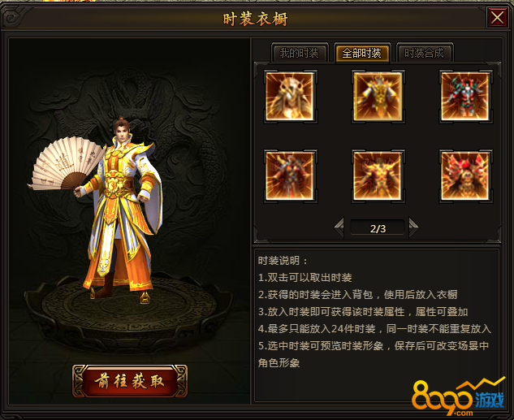
Task: Open the 我的时装 tab
Action: [x=300, y=53]
